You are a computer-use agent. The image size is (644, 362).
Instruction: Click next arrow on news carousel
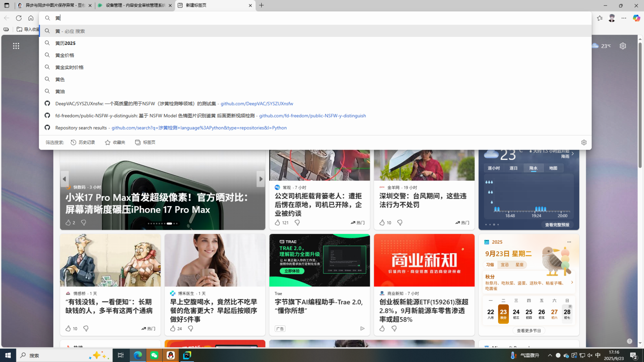[261, 179]
